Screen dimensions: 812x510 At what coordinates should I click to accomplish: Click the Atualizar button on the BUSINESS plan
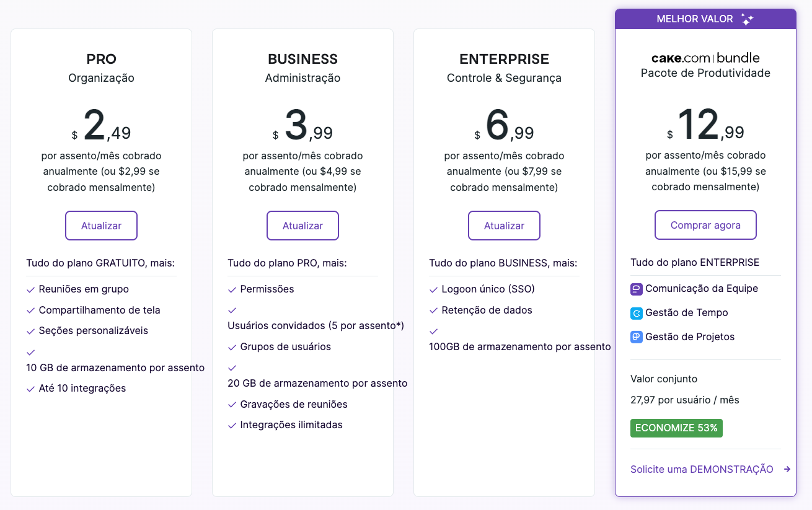302,226
